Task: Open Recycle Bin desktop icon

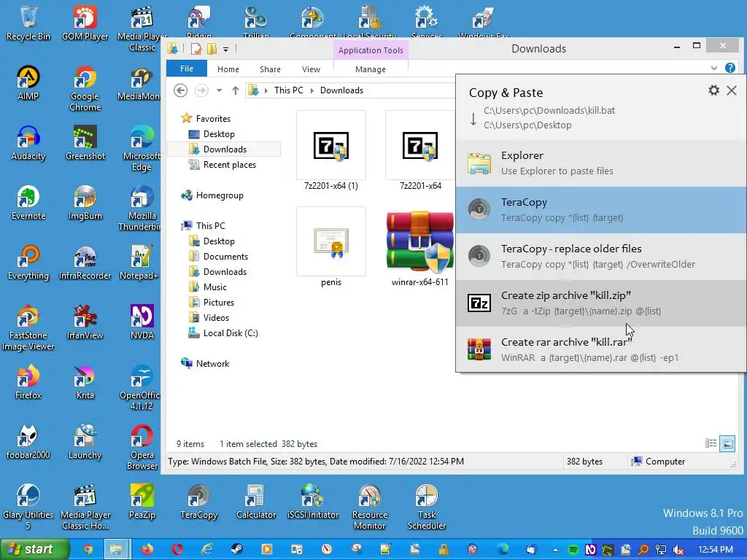Action: 28,23
